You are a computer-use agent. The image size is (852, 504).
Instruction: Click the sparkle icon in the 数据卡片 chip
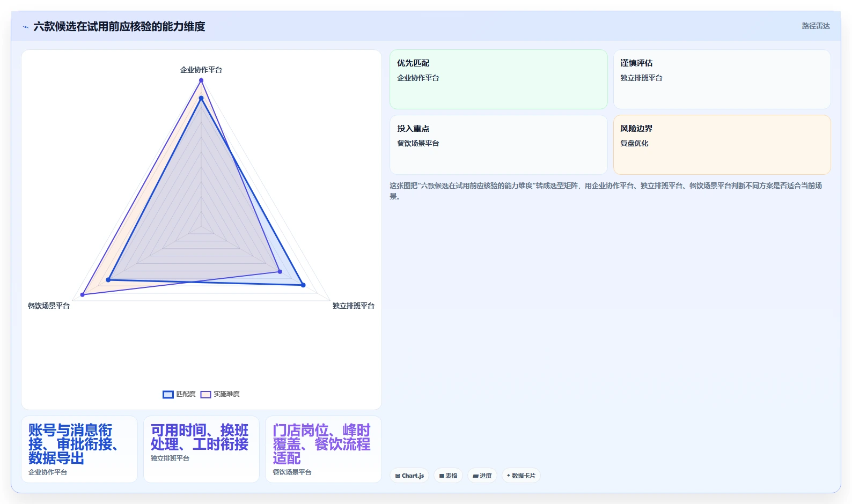[509, 476]
